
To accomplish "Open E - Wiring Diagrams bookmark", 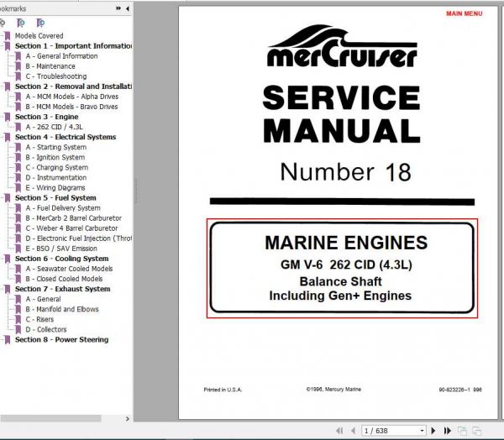I will coord(55,188).
